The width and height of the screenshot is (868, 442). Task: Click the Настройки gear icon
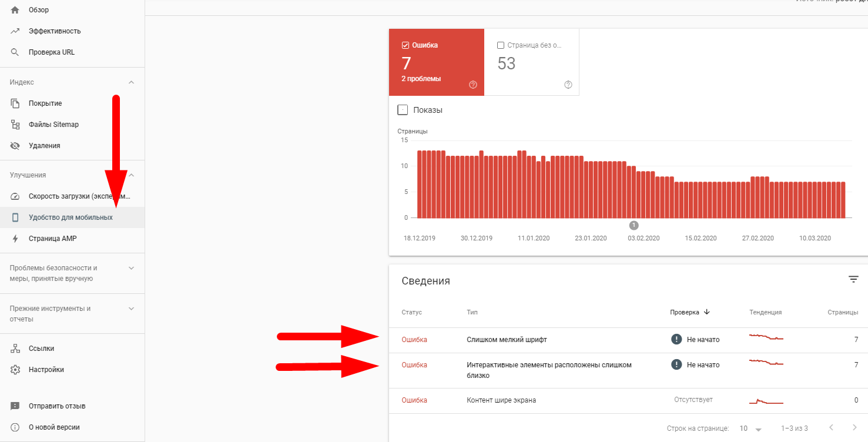(x=15, y=370)
